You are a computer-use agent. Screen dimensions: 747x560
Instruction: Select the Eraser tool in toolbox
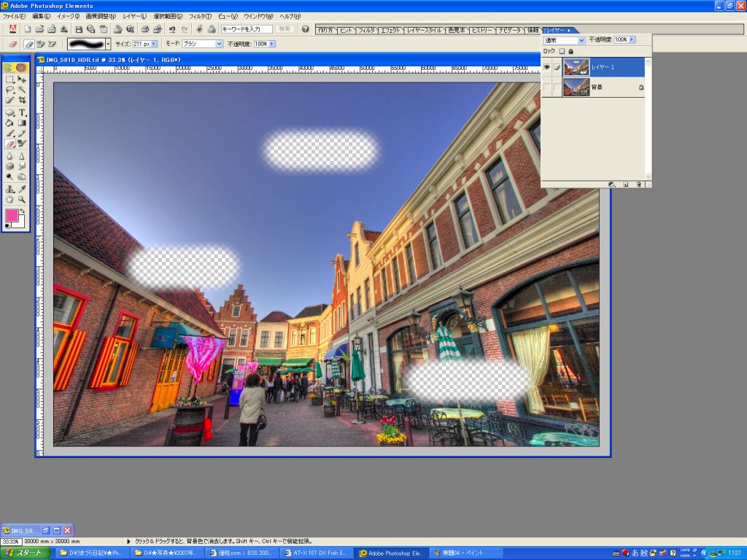coord(9,144)
